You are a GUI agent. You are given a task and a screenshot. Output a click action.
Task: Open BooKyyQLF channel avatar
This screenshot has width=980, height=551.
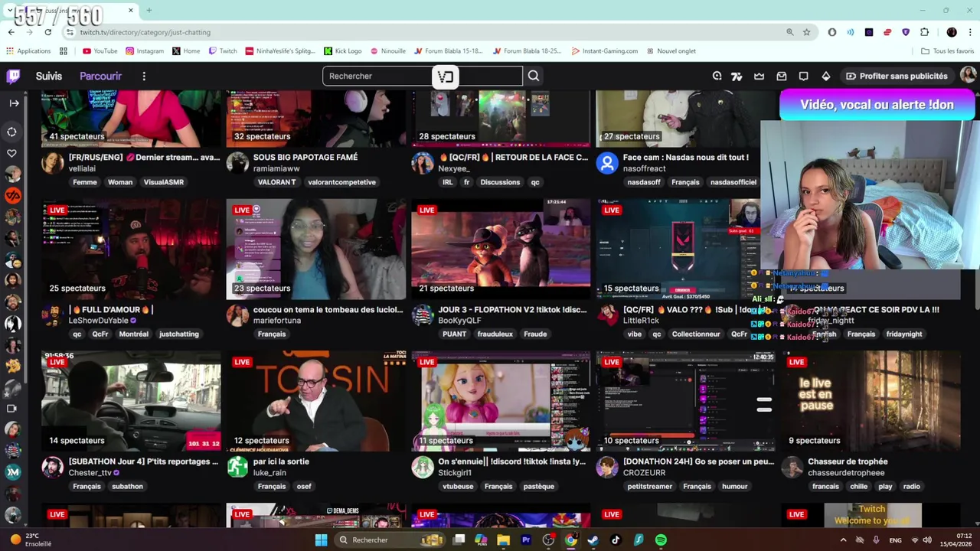[x=423, y=315]
